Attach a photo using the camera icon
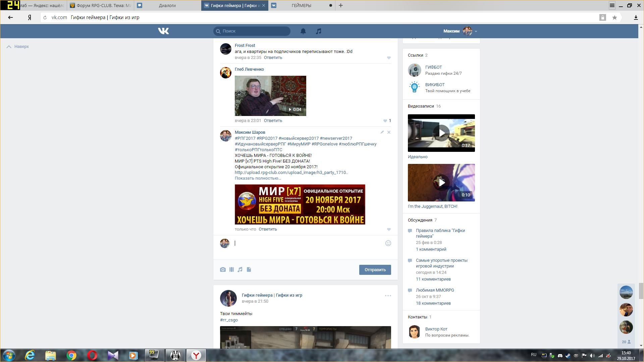 point(223,269)
